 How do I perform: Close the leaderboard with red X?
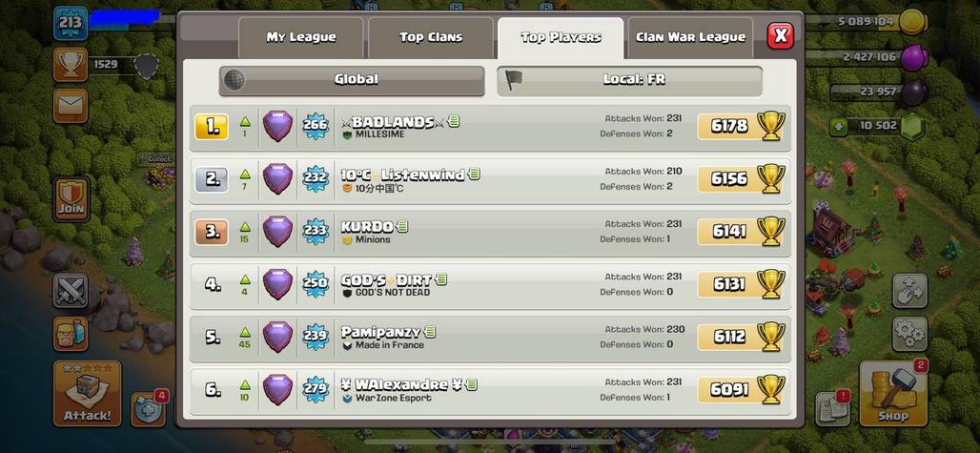coord(781,35)
